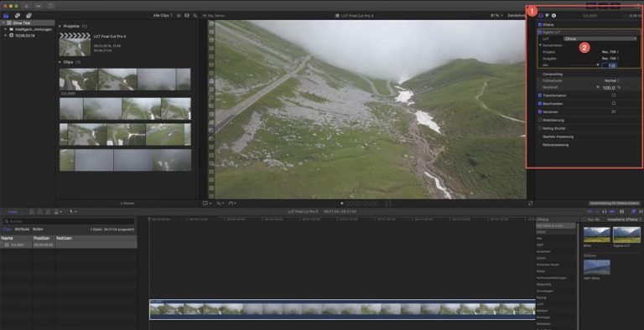Screen dimensions: 644x330
Task: Click the insert clip edit button
Action: [x=39, y=212]
